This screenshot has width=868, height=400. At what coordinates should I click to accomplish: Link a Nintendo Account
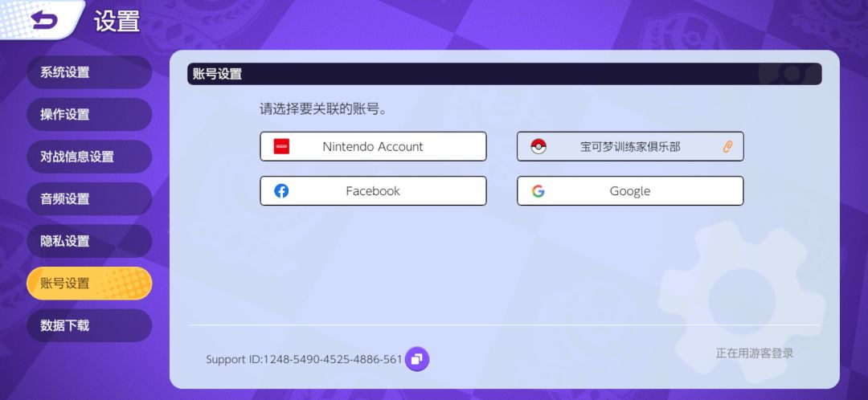pyautogui.click(x=373, y=147)
